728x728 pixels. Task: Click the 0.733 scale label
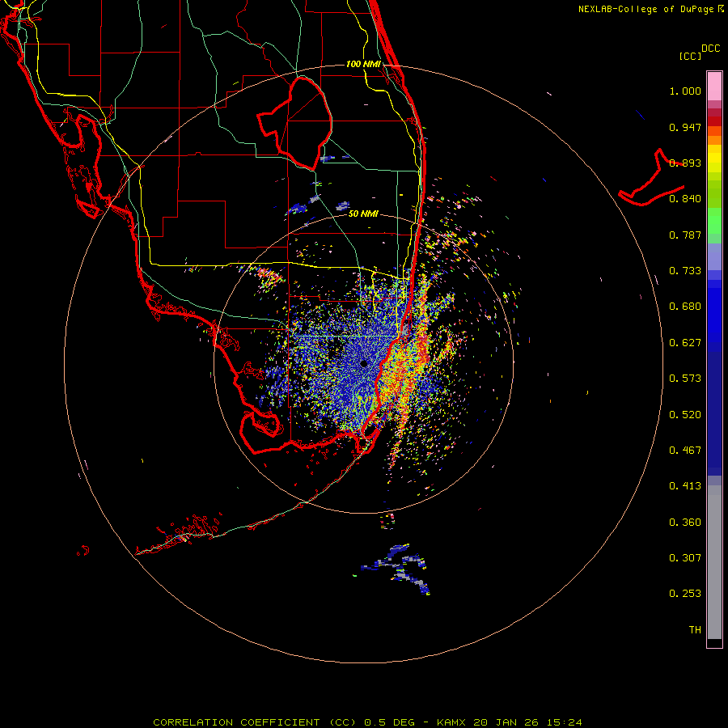click(685, 271)
